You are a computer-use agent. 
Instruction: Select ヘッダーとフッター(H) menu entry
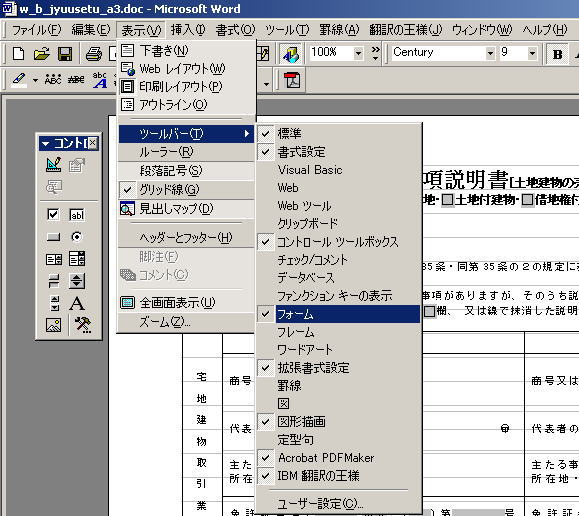click(186, 238)
